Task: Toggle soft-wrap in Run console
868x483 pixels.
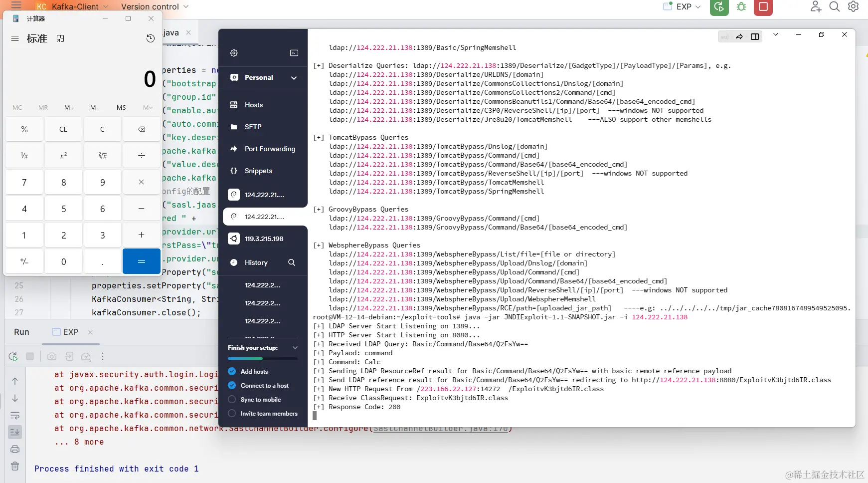Action: (15, 416)
